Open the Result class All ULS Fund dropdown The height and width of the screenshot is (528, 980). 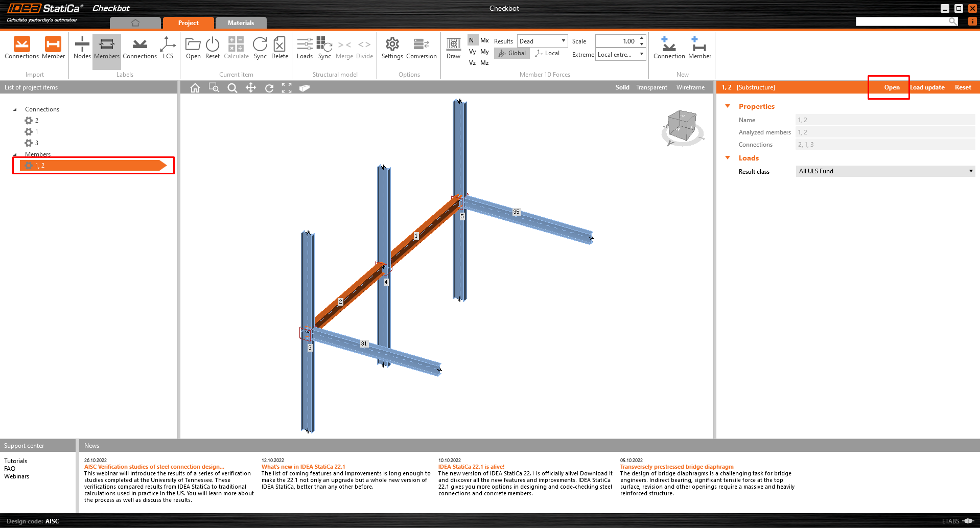pos(970,171)
